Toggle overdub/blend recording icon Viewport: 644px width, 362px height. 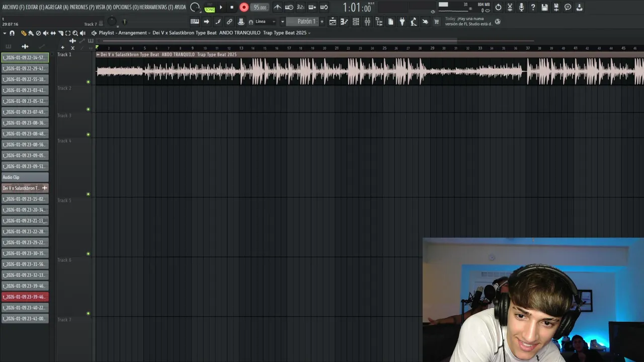coord(312,7)
